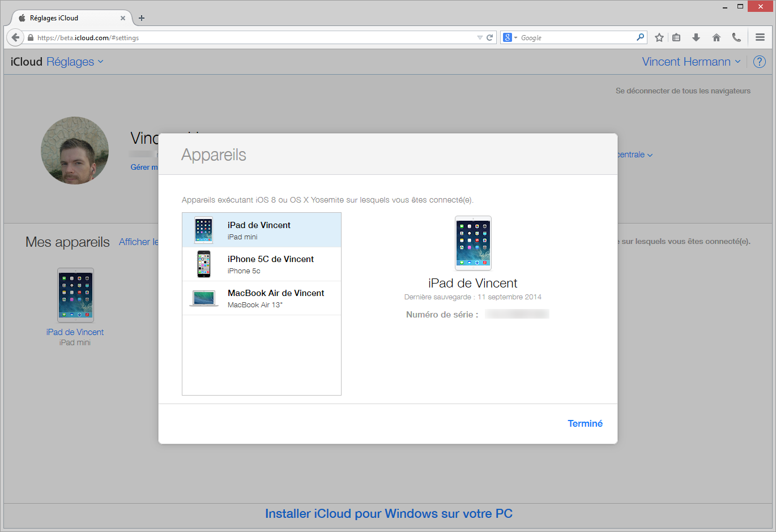Go to the browser home page icon
The width and height of the screenshot is (776, 532).
716,37
